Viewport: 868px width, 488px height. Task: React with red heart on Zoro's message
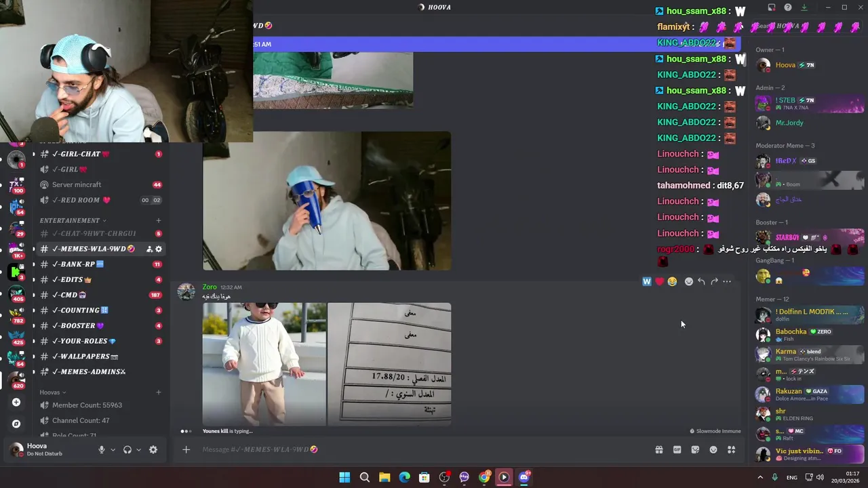pyautogui.click(x=659, y=281)
